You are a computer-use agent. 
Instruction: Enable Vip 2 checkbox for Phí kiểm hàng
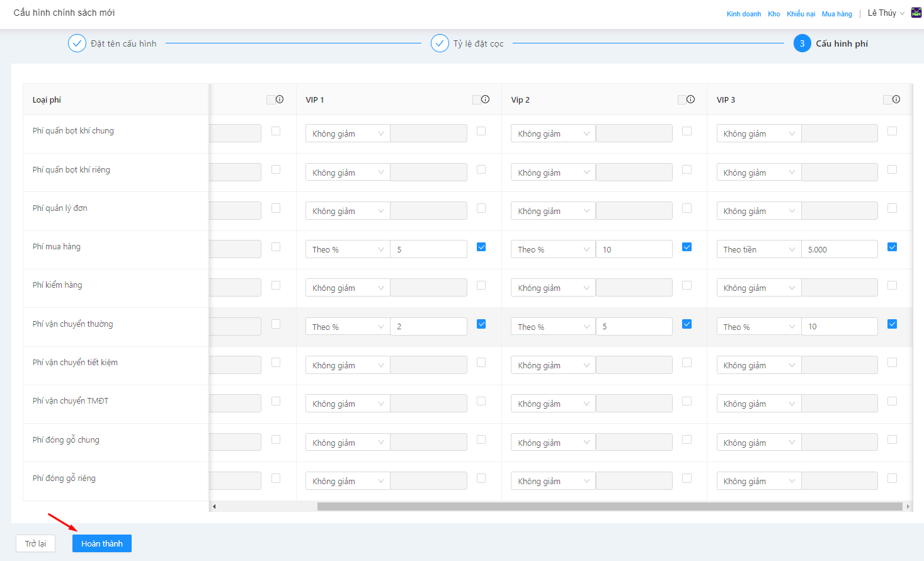tap(687, 285)
